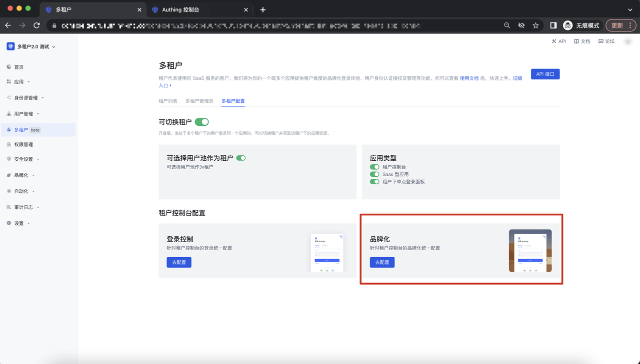Screen dimensions: 640x364
Task: Switch to the 租户列表 tab
Action: pyautogui.click(x=168, y=101)
